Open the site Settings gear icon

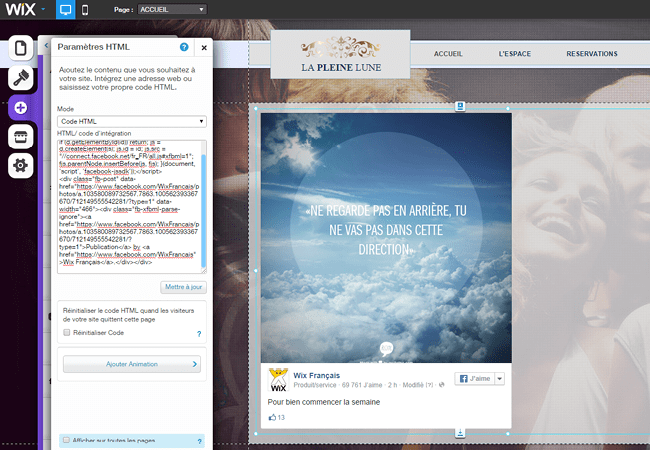point(21,166)
